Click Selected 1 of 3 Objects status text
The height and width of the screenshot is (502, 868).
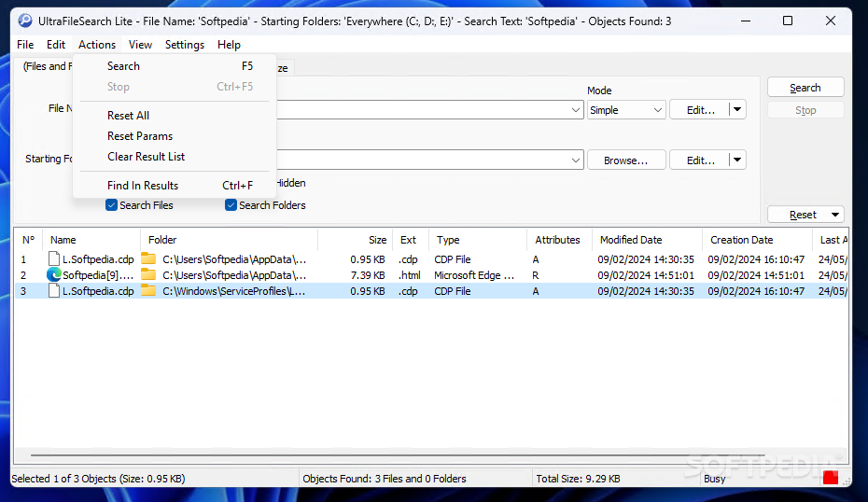pos(98,479)
